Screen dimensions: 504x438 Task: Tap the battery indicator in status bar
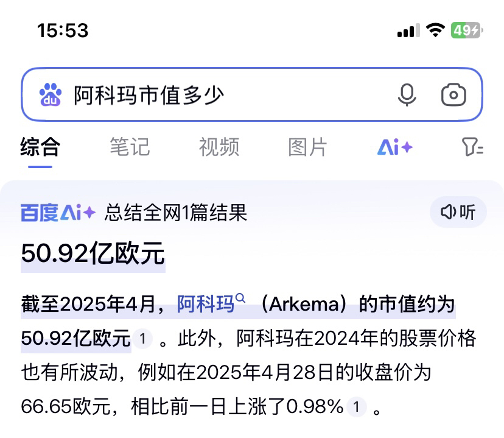pyautogui.click(x=467, y=30)
